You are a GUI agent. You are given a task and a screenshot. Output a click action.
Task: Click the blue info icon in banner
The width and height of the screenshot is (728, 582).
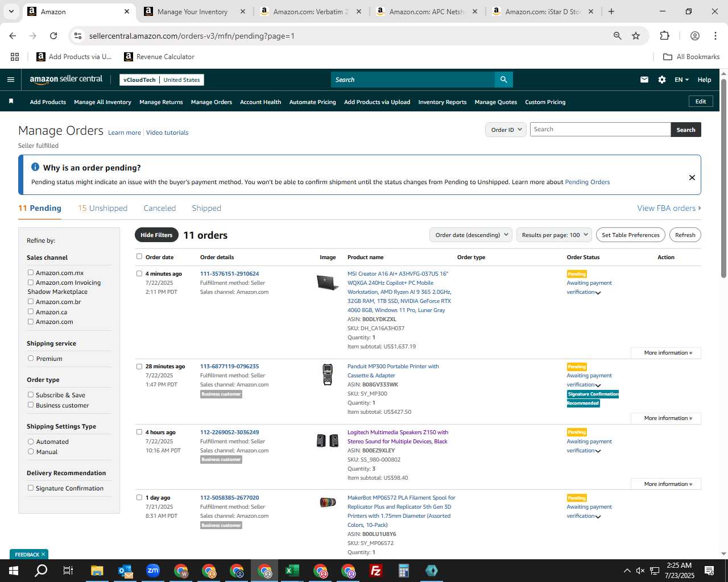click(x=35, y=167)
